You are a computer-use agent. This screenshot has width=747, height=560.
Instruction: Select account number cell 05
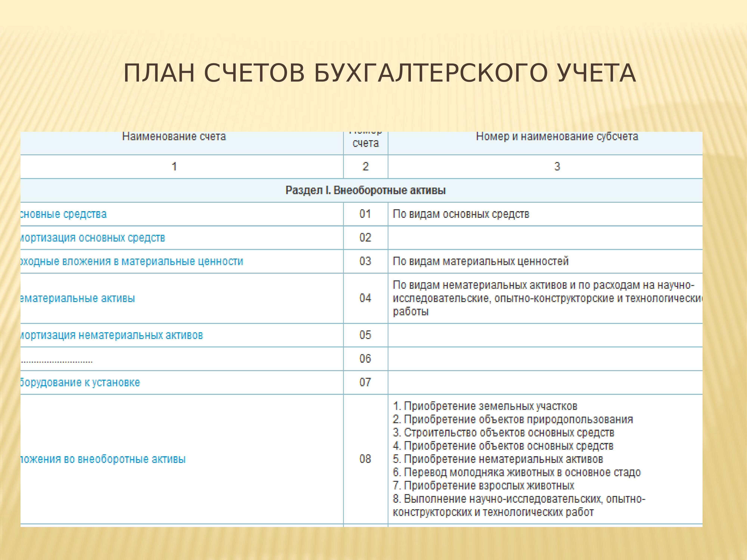pos(365,335)
